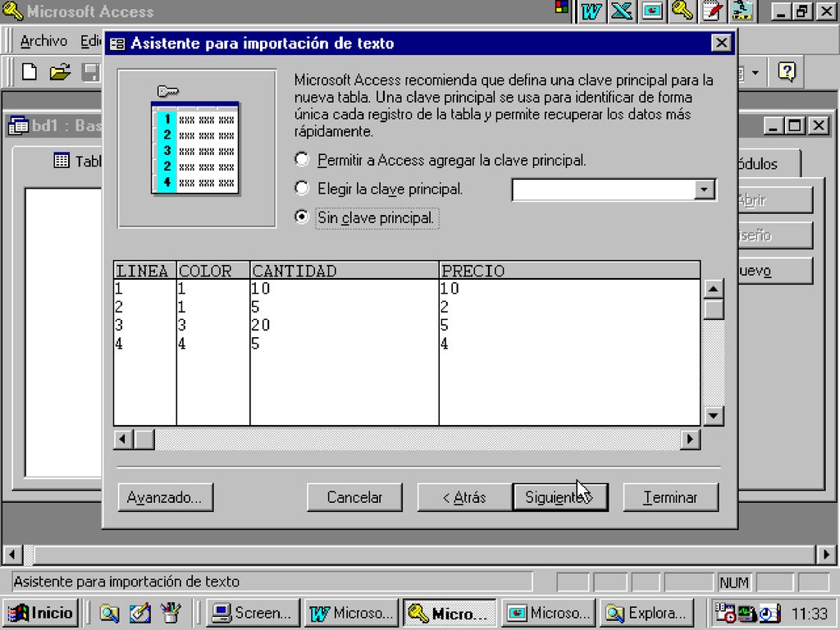Click the NUM indicator in the status bar
Viewport: 840px width, 630px height.
click(734, 582)
